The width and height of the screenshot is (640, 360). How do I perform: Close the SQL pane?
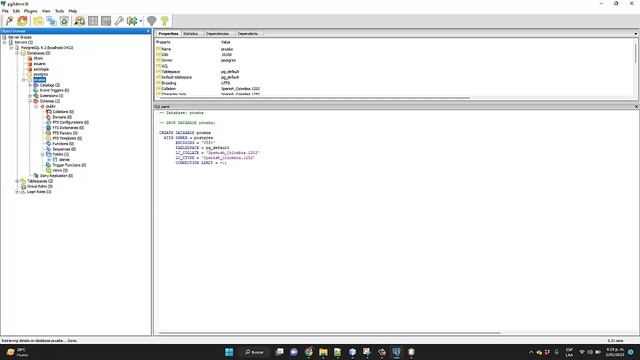(x=636, y=106)
